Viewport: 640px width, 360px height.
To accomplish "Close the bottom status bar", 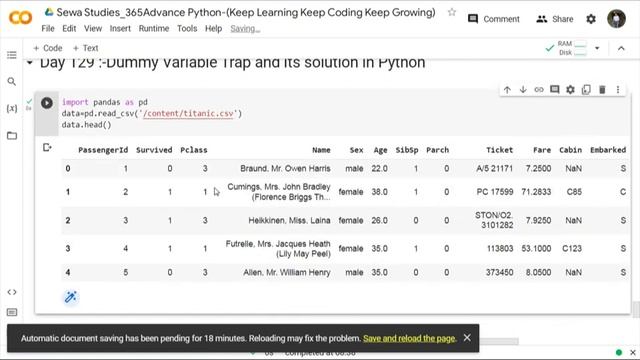I will click(633, 353).
